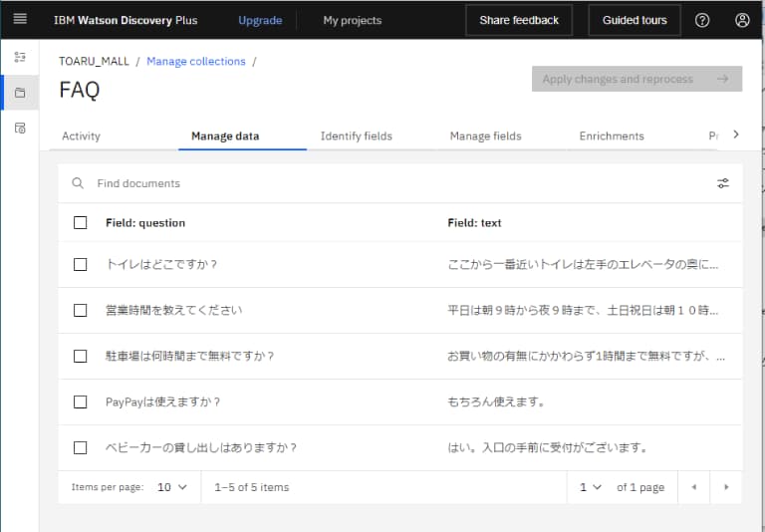Switch to the Identify fields tab
This screenshot has width=765, height=532.
click(x=356, y=136)
